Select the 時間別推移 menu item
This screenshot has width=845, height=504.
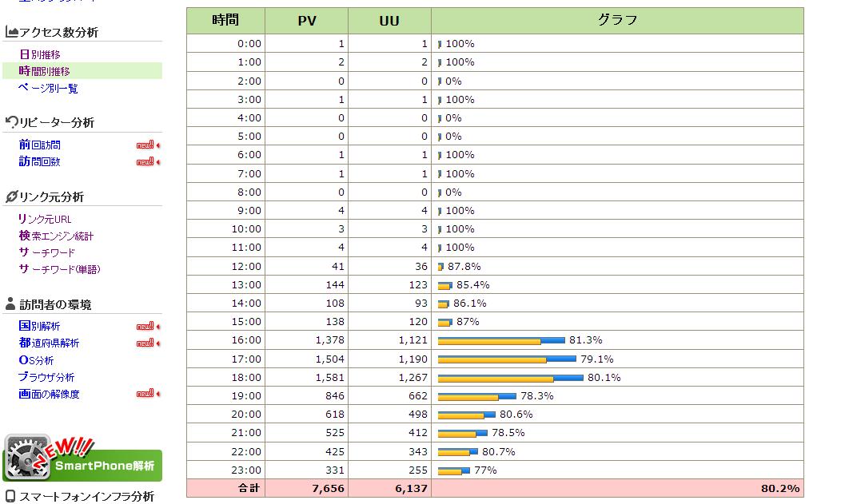44,71
